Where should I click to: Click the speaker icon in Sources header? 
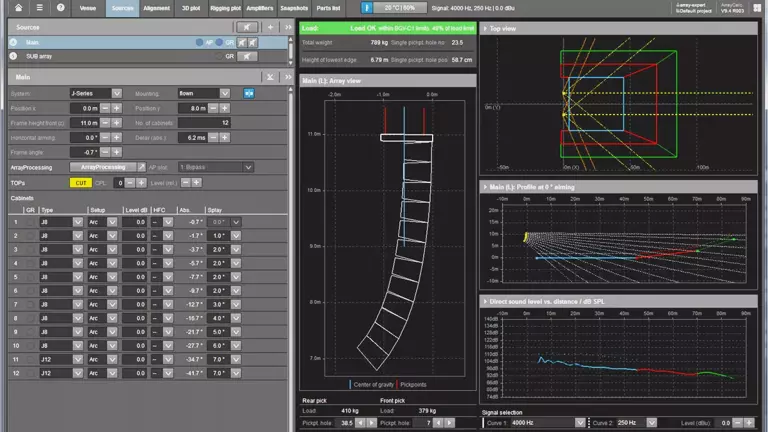pyautogui.click(x=247, y=27)
